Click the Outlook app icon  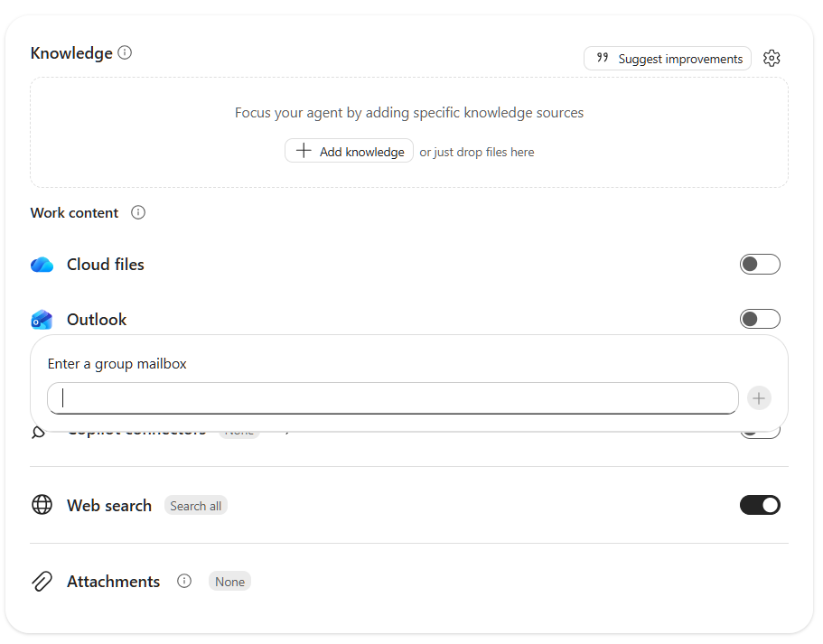pyautogui.click(x=42, y=319)
